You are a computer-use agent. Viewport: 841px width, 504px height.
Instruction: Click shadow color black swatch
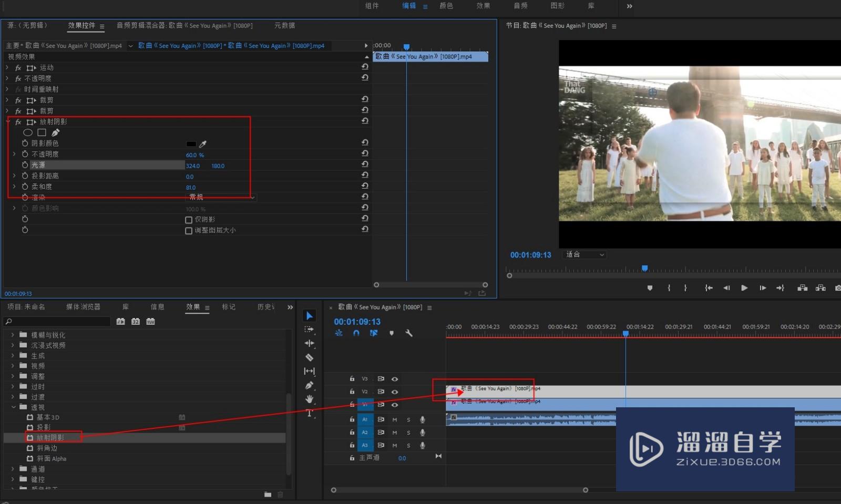click(191, 143)
